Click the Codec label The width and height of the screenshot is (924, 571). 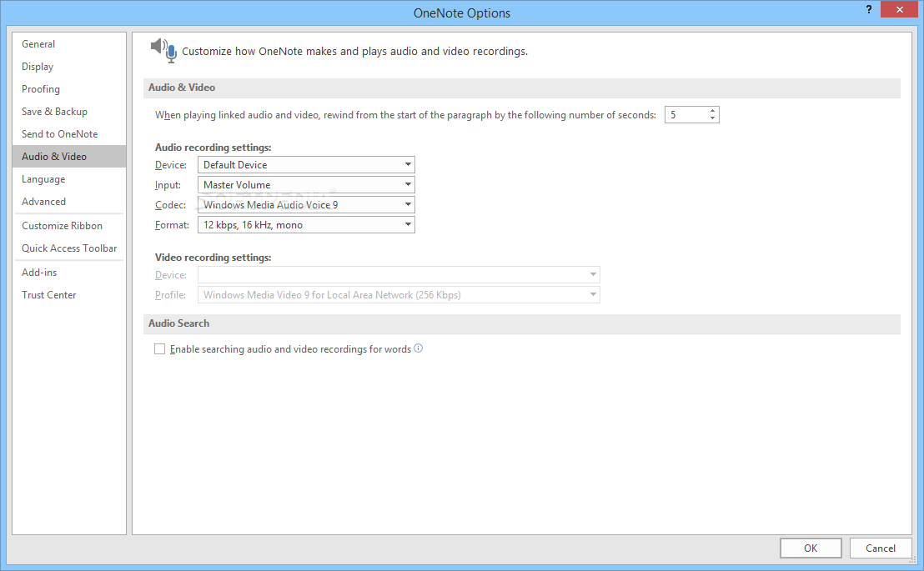[x=170, y=205]
